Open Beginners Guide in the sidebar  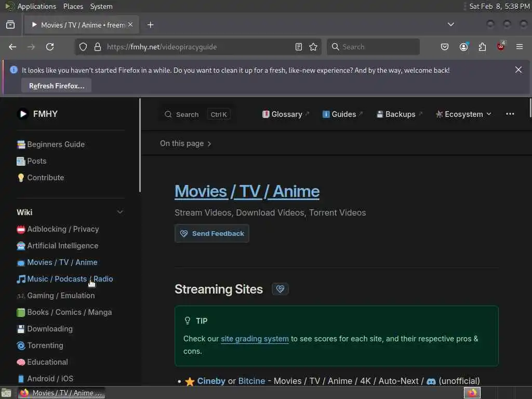pos(51,144)
